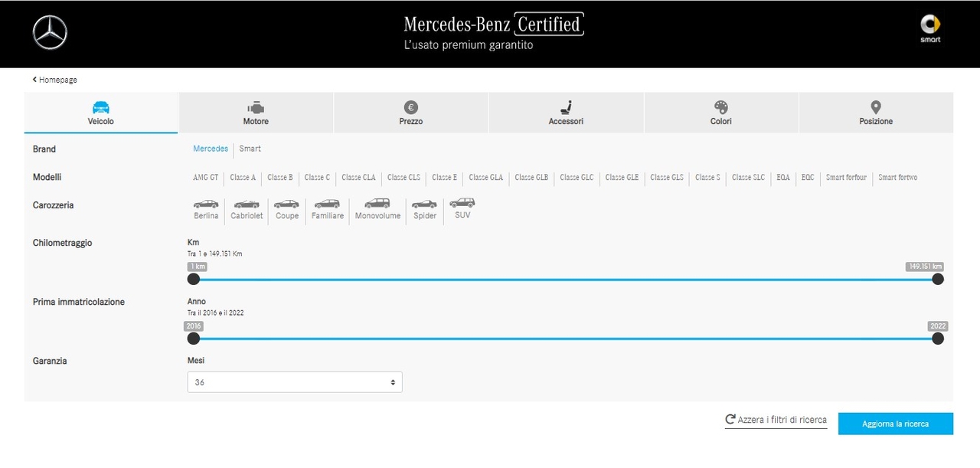Image resolution: width=980 pixels, height=468 pixels.
Task: Click the 2016 year slider handle
Action: (x=194, y=339)
